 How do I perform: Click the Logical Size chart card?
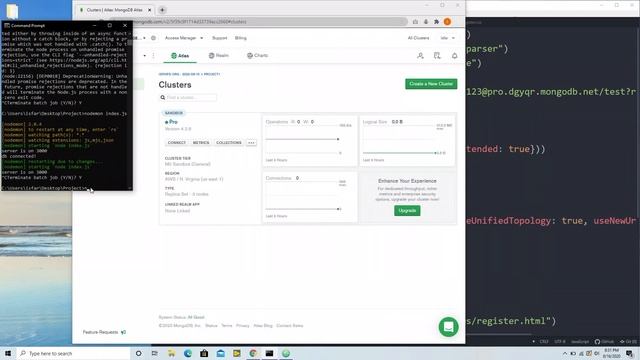(407, 140)
